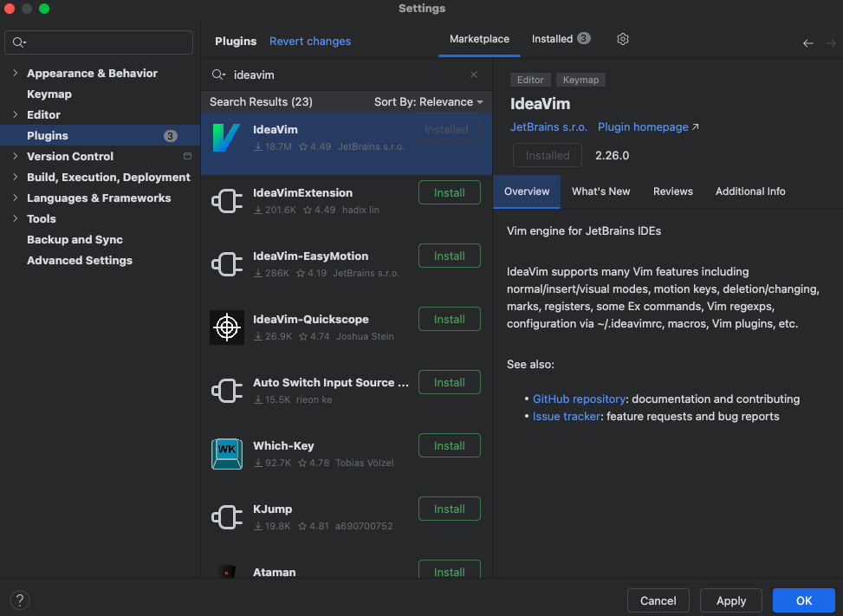Open the plugins gear settings menu

point(623,39)
